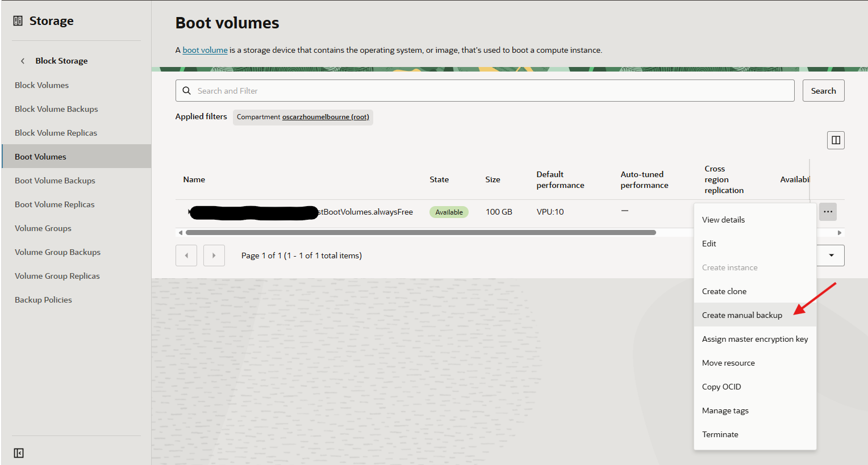868x465 pixels.
Task: Click the greyed-out Create instance entry
Action: pos(755,267)
